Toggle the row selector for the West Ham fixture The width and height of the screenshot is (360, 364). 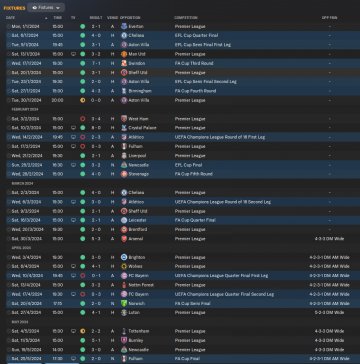tap(8, 119)
